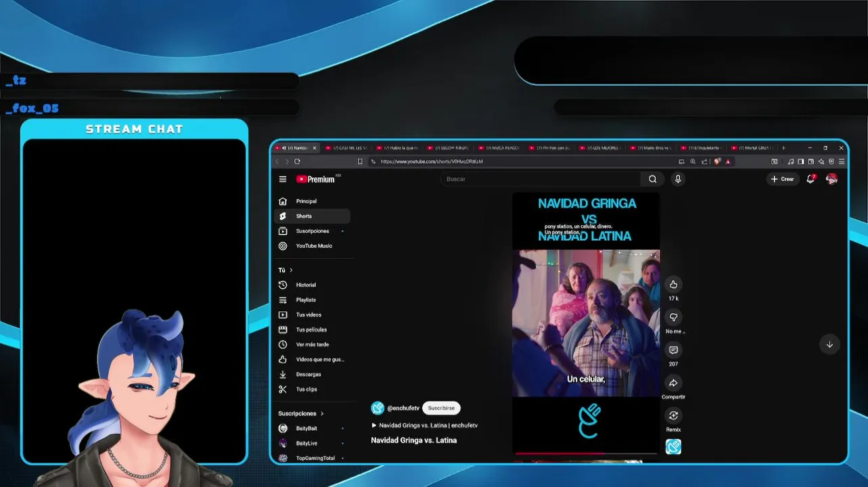Screen dimensions: 868x487
Task: Open BaityBait subscription channel
Action: [312, 428]
